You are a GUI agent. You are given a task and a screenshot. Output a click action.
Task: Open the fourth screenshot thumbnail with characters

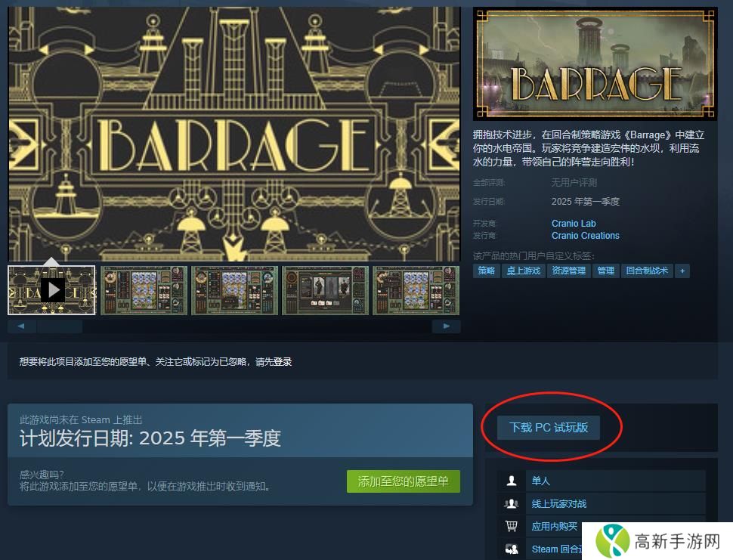(x=326, y=290)
